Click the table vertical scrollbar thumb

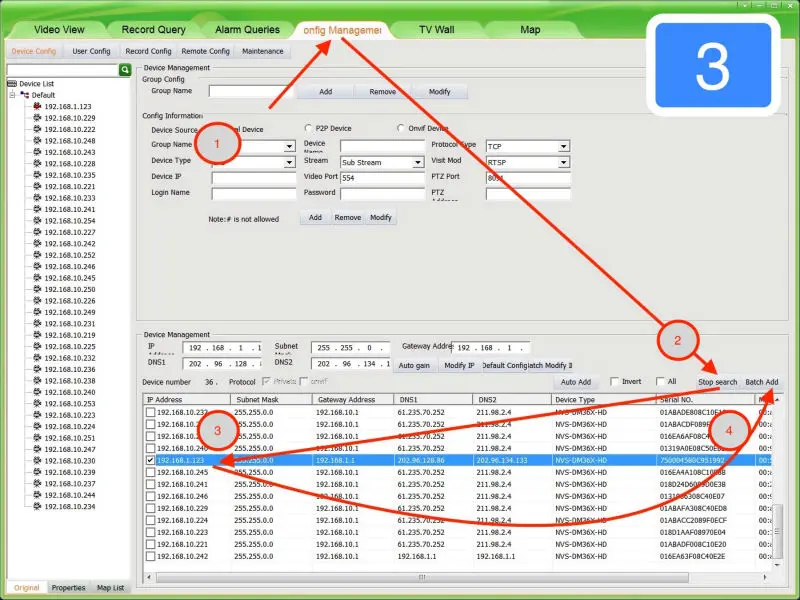pos(777,531)
